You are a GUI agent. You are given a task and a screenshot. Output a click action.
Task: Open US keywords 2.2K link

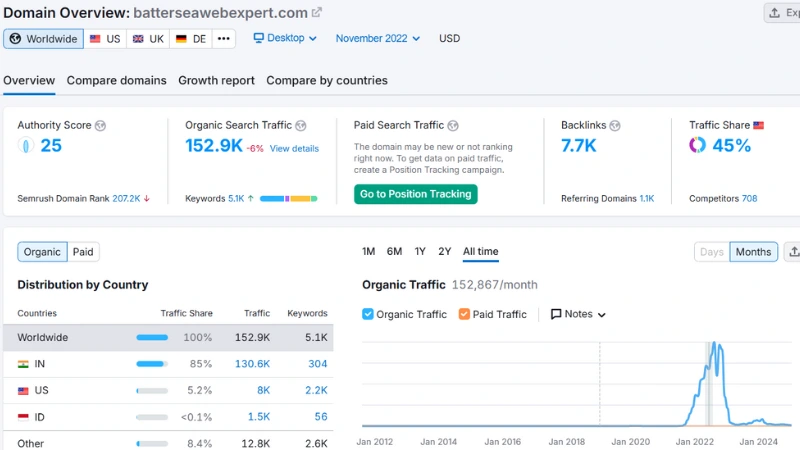click(x=316, y=391)
